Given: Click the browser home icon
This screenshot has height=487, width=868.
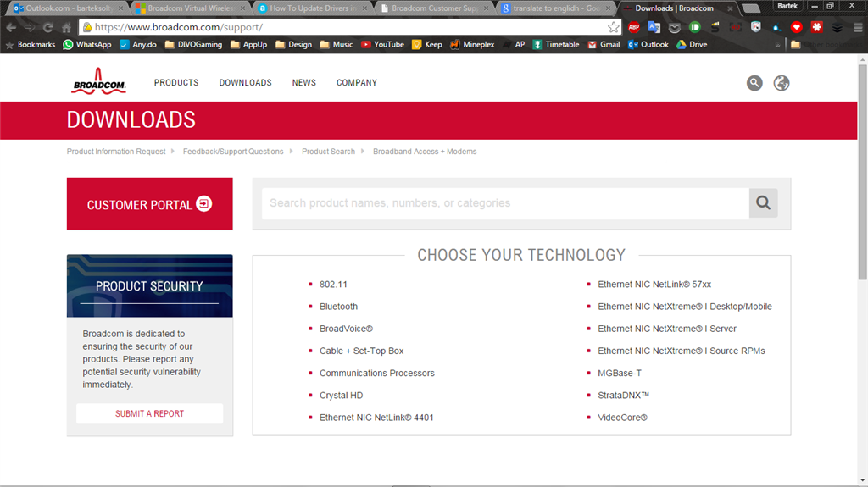Looking at the screenshot, I should pos(66,27).
